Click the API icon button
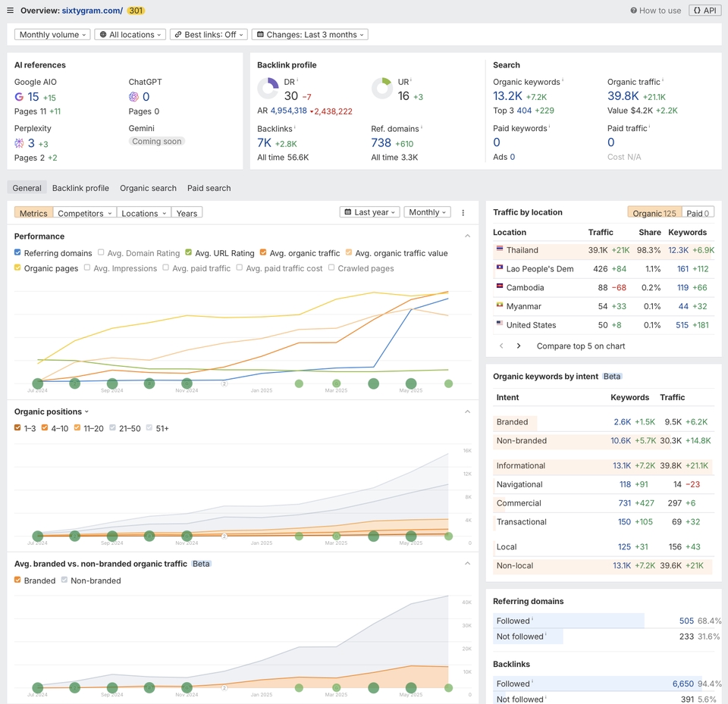Screen dimensions: 728x704 (x=704, y=10)
